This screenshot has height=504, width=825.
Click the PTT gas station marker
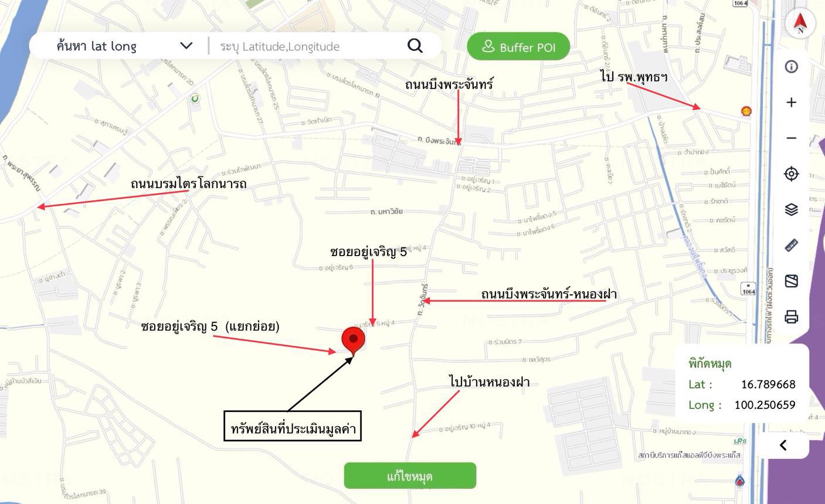pos(740,482)
